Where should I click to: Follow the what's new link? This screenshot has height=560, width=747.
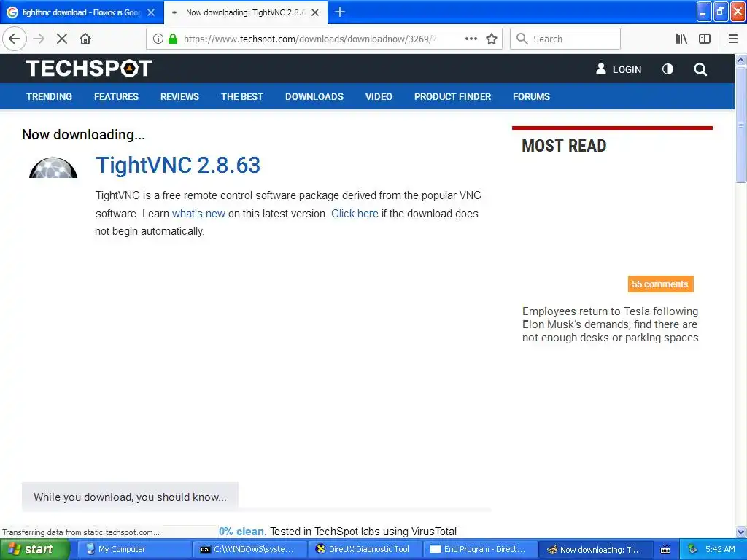(198, 214)
